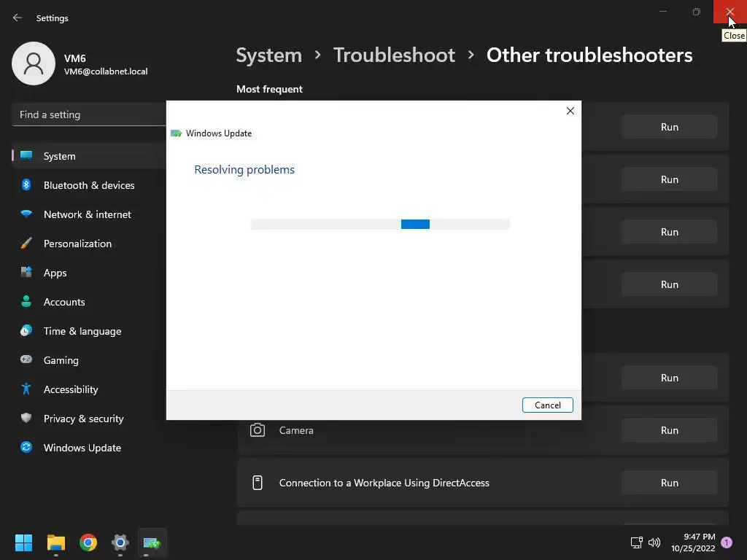The image size is (747, 560).
Task: Click the network tray icon
Action: pos(636,542)
